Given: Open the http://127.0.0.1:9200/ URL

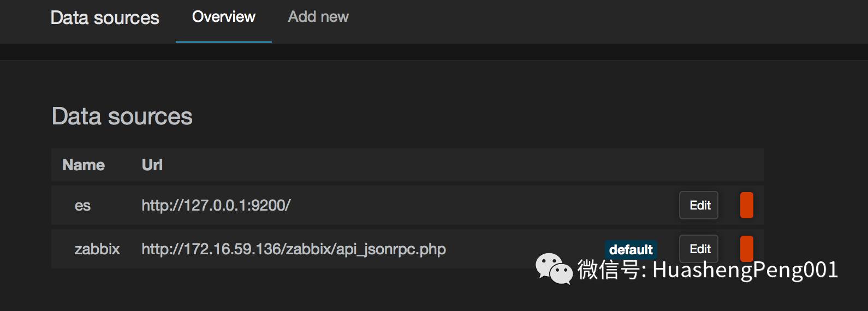Looking at the screenshot, I should point(216,205).
